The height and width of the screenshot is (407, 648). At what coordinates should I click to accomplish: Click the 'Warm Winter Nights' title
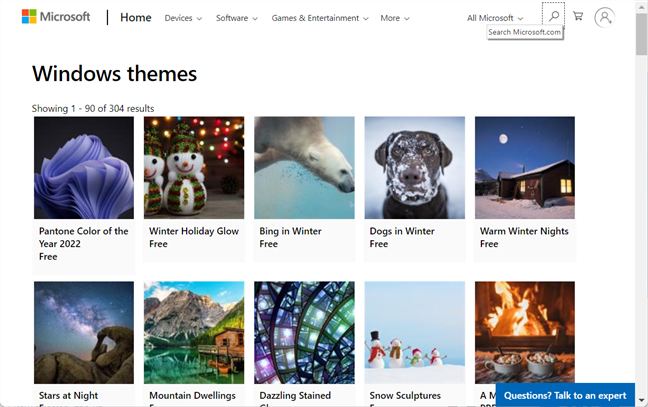pyautogui.click(x=524, y=231)
